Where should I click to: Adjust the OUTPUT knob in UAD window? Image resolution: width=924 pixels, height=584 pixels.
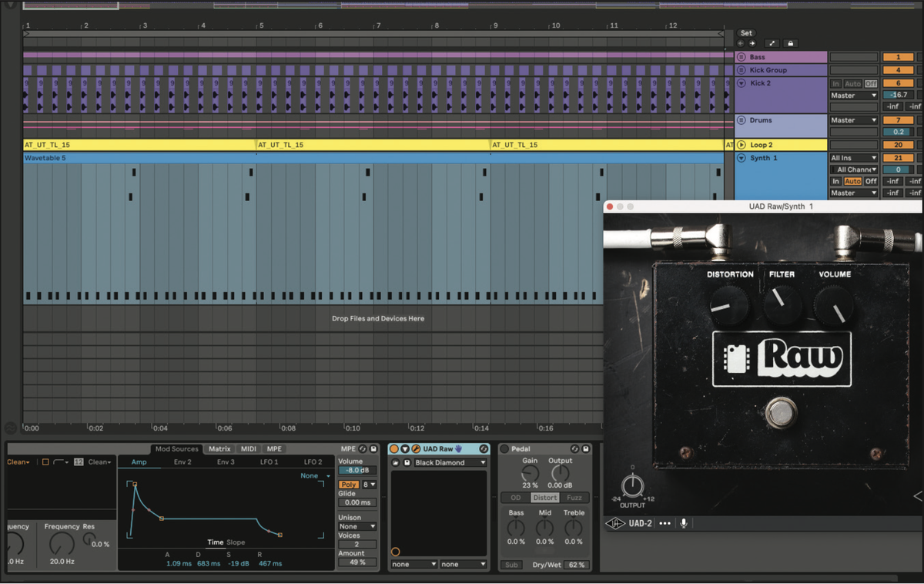(x=632, y=486)
